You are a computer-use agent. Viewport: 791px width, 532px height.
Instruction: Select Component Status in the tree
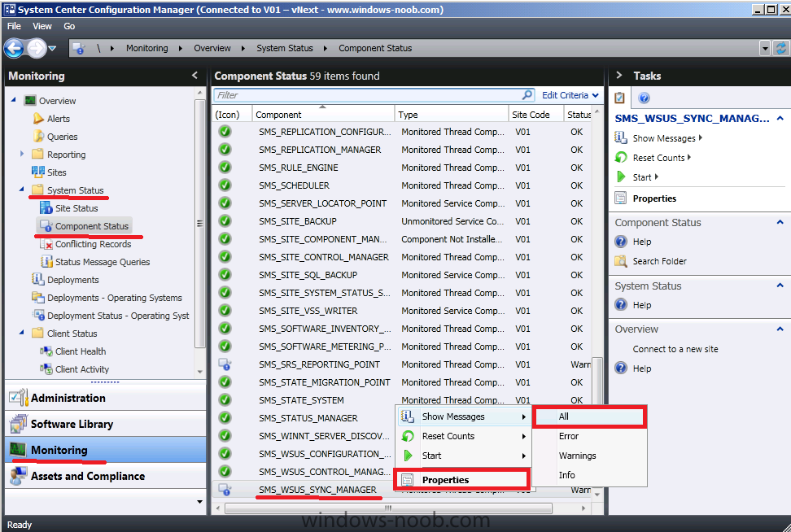[x=92, y=226]
